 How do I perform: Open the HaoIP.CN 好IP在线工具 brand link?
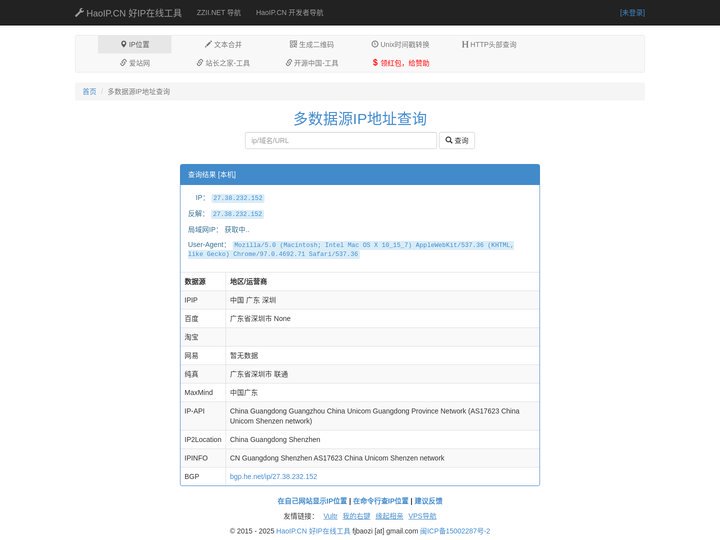[x=129, y=13]
